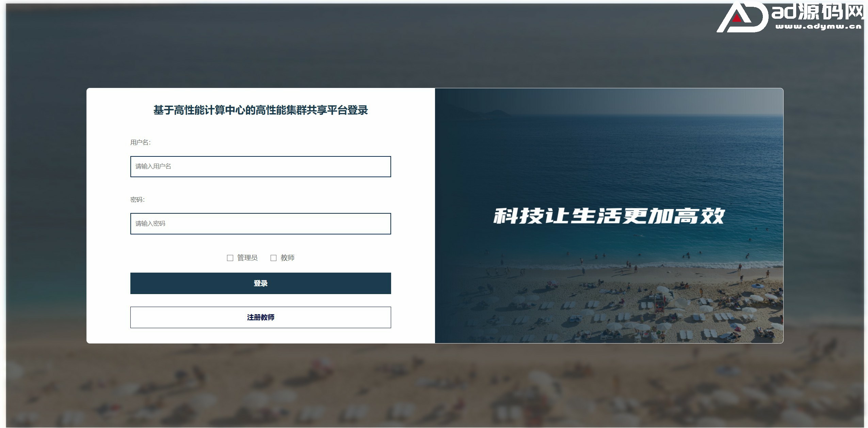Image resolution: width=868 pixels, height=428 pixels.
Task: Click the 密码 field label
Action: coord(138,200)
